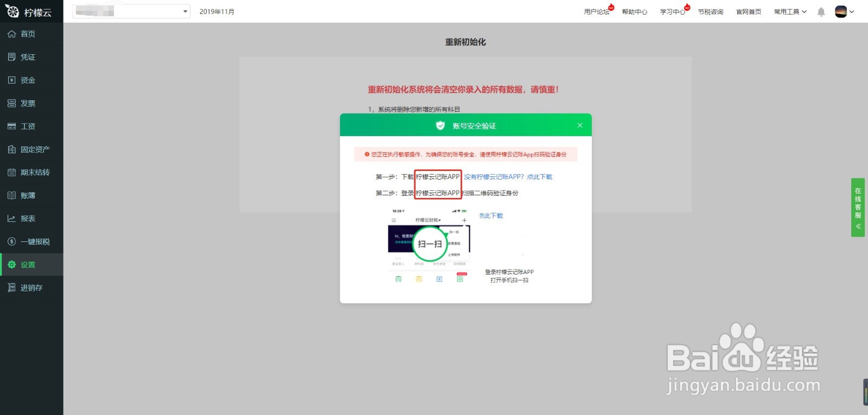The width and height of the screenshot is (868, 415).
Task: Open 用户论坛 in the top bar
Action: point(597,11)
